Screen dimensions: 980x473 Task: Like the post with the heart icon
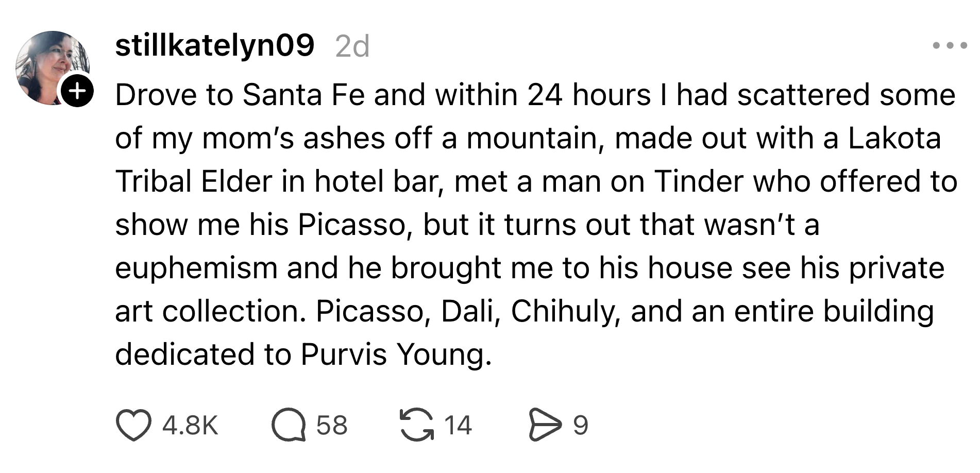tap(133, 426)
